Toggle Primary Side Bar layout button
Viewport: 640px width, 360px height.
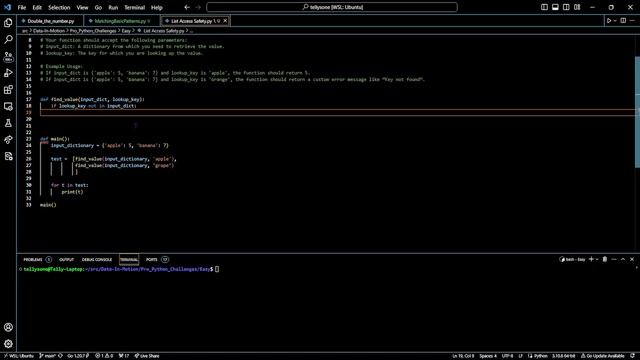544,7
